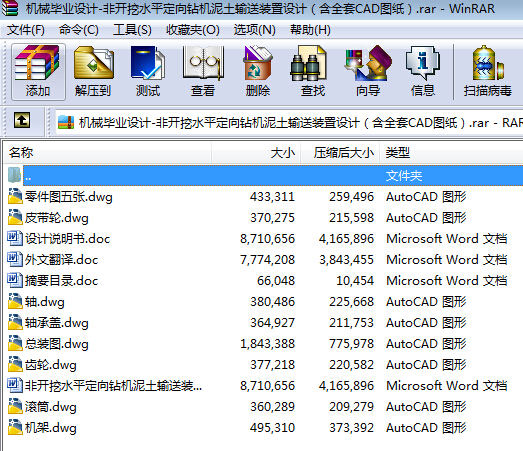Select file name 总装图.dwg

pos(57,344)
